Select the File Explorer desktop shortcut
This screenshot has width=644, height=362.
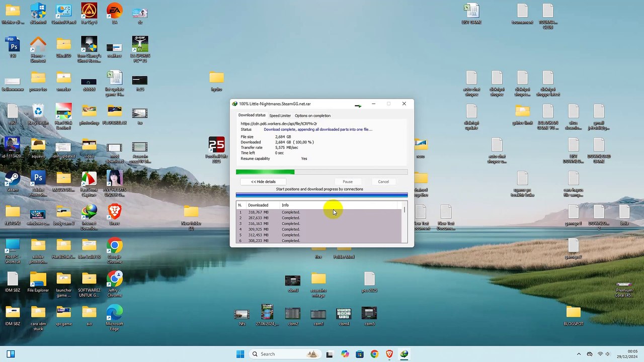[x=38, y=282]
